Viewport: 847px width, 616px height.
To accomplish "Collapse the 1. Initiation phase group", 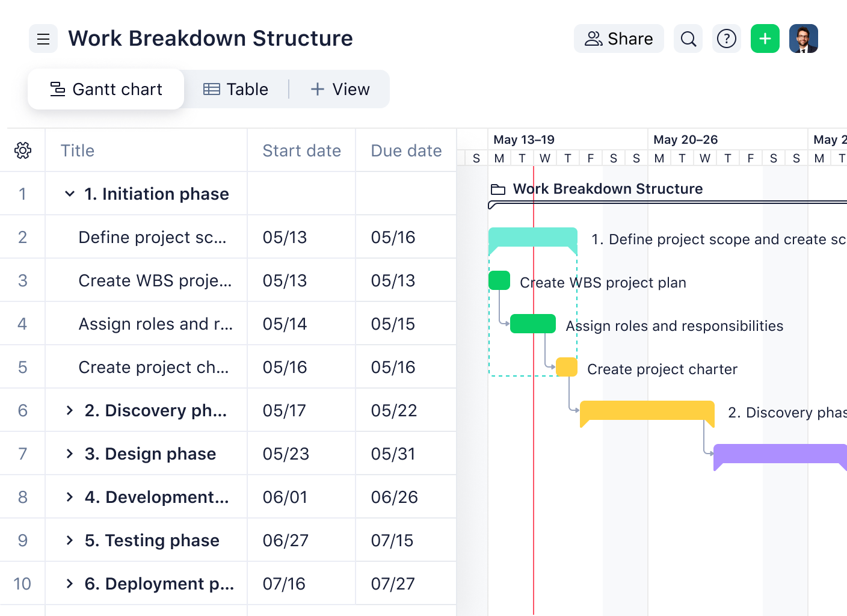I will pos(70,194).
